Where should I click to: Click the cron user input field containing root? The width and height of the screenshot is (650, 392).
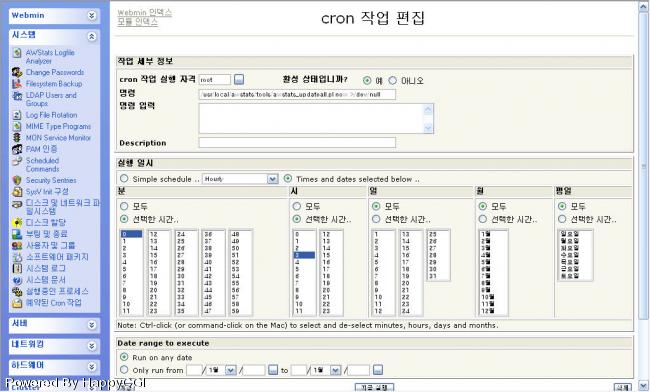pyautogui.click(x=215, y=80)
